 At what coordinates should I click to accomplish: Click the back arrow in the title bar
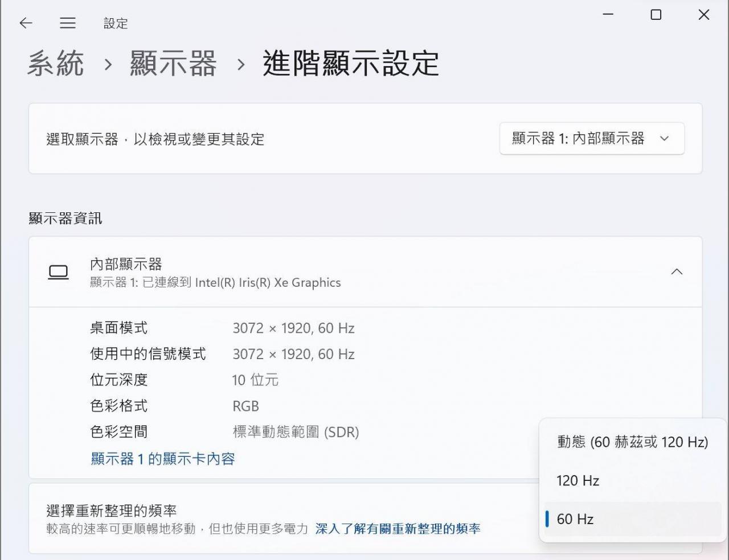(26, 23)
